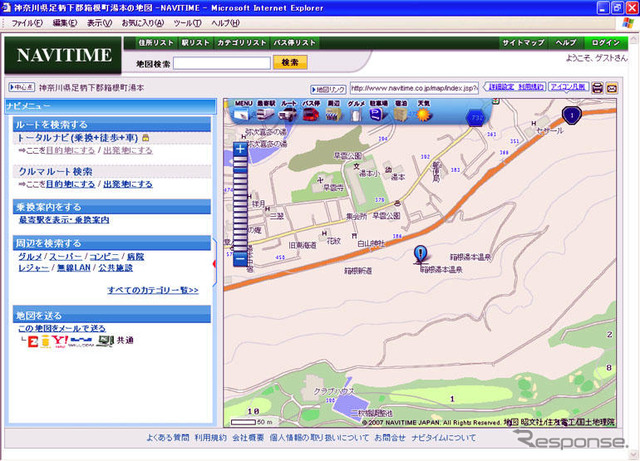Click the blue 732 hexagon route marker
Screen dimensions: 640x461
476,118
